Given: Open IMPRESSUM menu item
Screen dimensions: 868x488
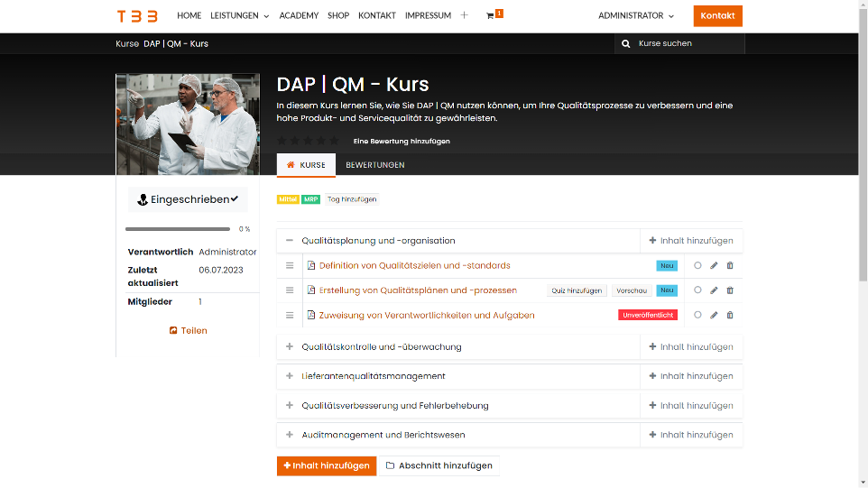Looking at the screenshot, I should point(428,15).
